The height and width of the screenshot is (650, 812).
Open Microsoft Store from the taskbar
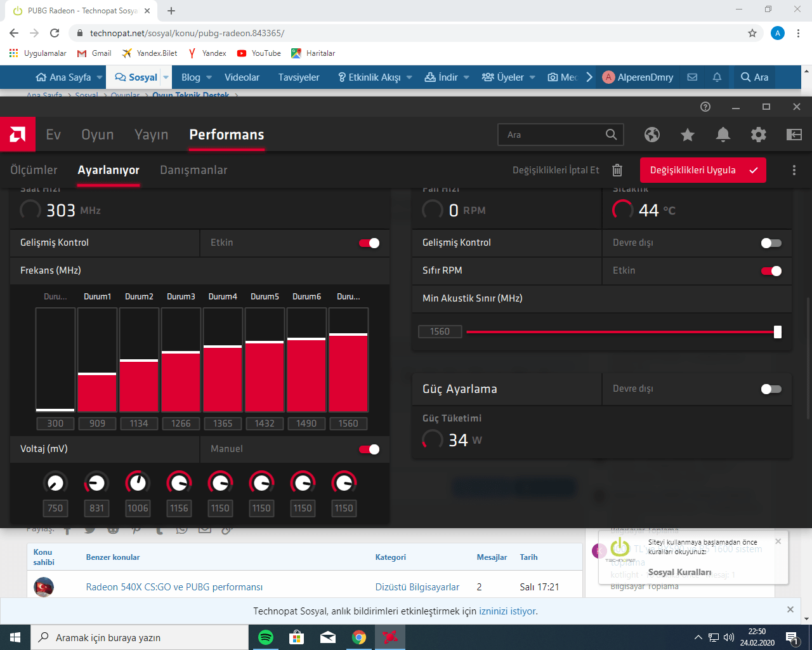point(297,637)
